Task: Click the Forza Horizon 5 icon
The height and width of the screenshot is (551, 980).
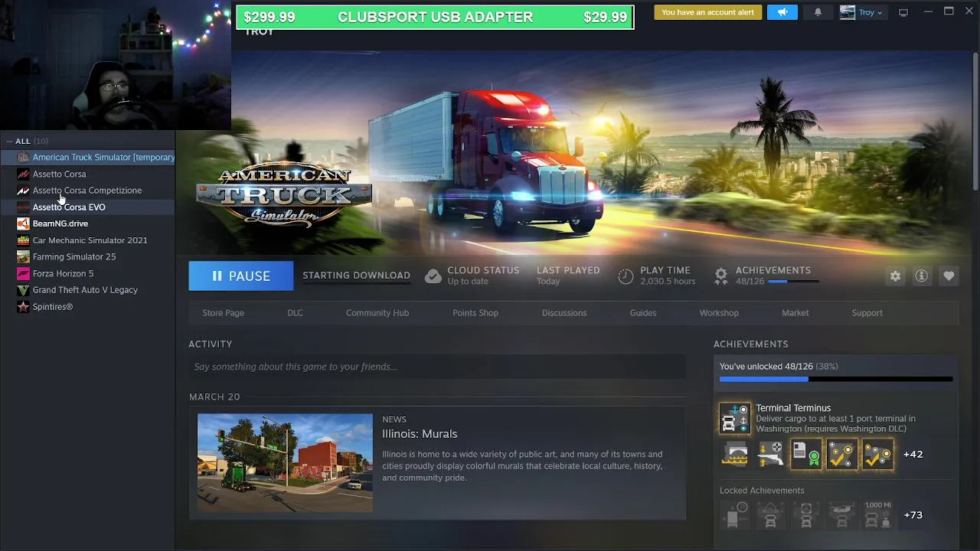Action: tap(23, 273)
